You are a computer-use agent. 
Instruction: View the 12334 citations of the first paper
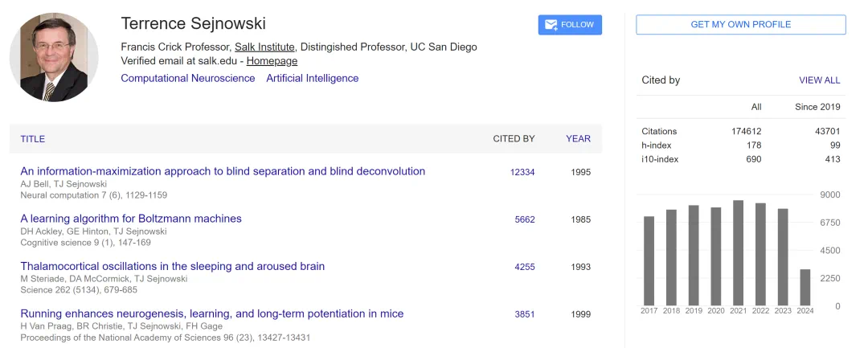click(522, 172)
